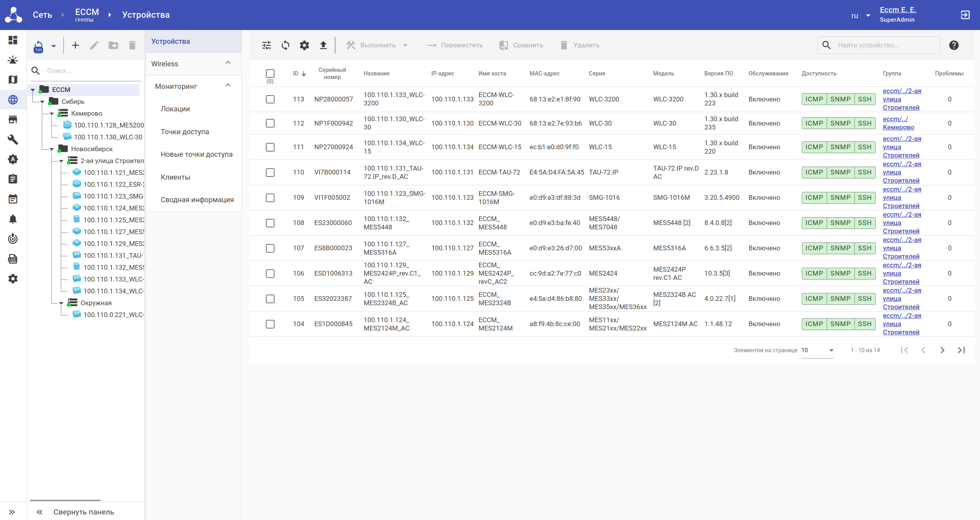Open the notifications bell in sidebar
This screenshot has height=520, width=980.
[13, 219]
